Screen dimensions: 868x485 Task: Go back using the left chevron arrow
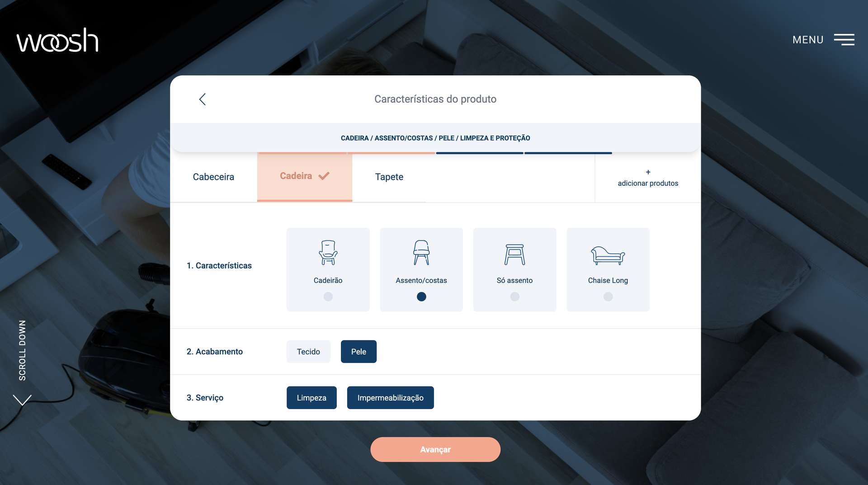tap(202, 99)
